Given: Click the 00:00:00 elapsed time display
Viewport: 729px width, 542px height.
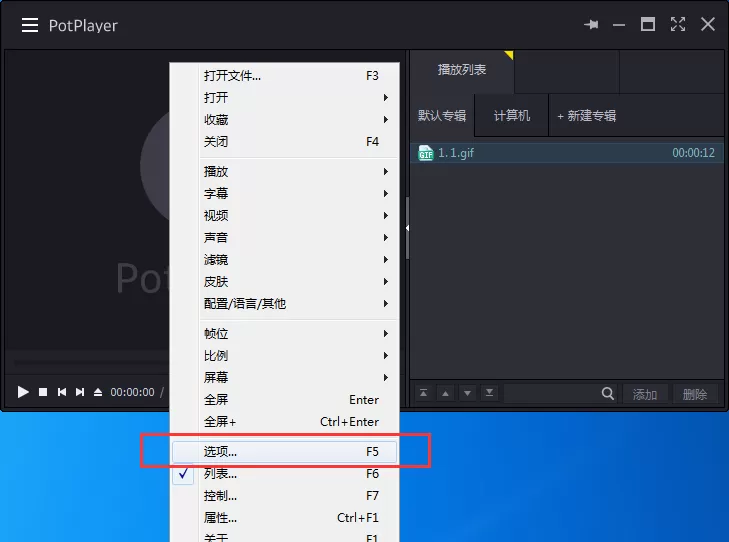Looking at the screenshot, I should coord(132,392).
